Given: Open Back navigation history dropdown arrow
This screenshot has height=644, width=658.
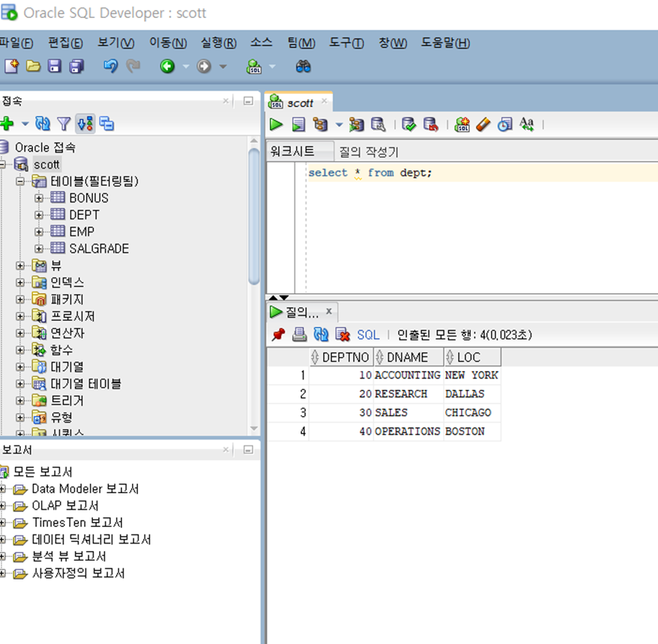Looking at the screenshot, I should click(x=186, y=66).
